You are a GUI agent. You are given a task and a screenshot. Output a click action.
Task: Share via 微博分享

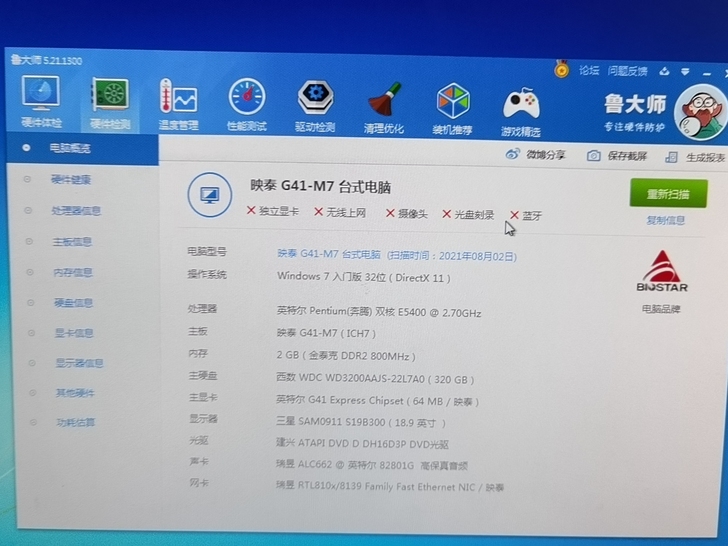535,155
